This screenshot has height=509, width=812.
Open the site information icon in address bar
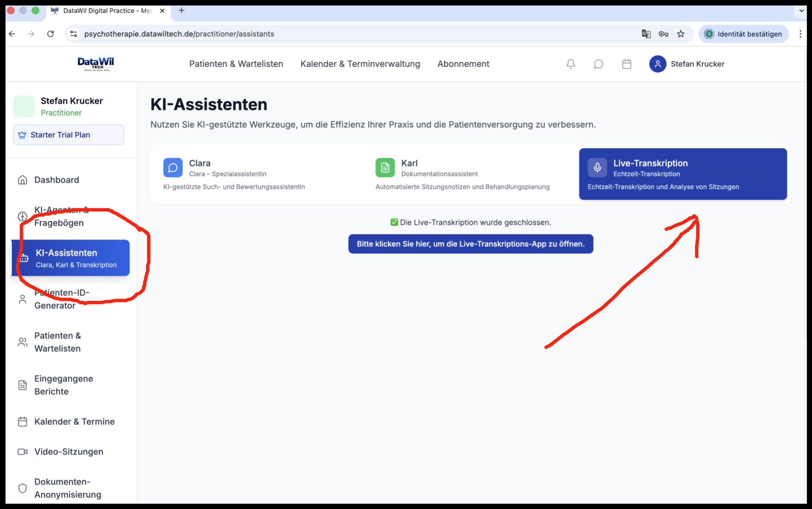[74, 34]
